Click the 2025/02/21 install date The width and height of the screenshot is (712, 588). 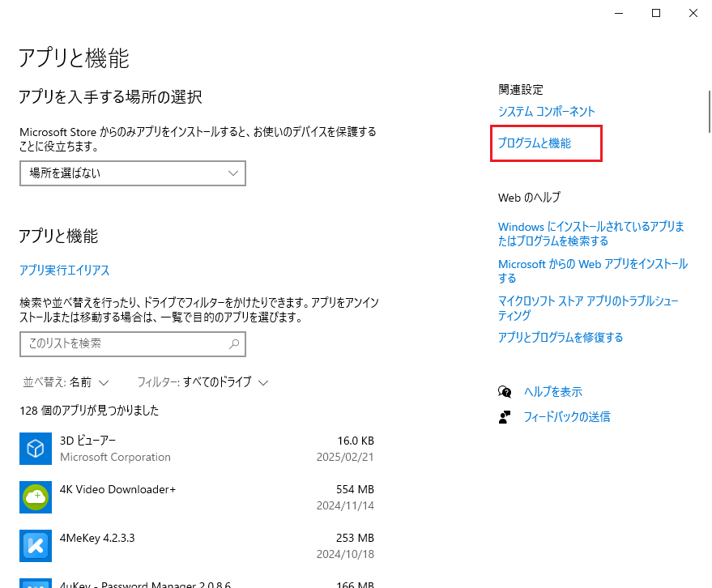(345, 458)
